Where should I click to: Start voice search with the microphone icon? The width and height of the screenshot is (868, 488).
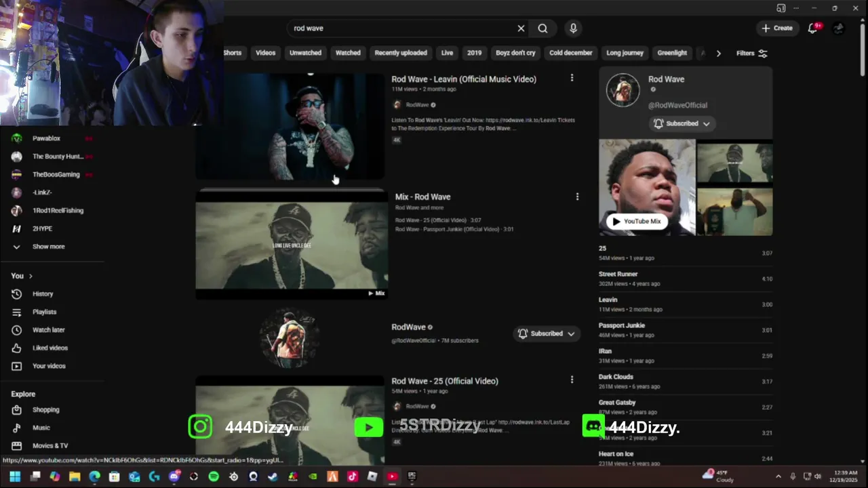(x=573, y=28)
